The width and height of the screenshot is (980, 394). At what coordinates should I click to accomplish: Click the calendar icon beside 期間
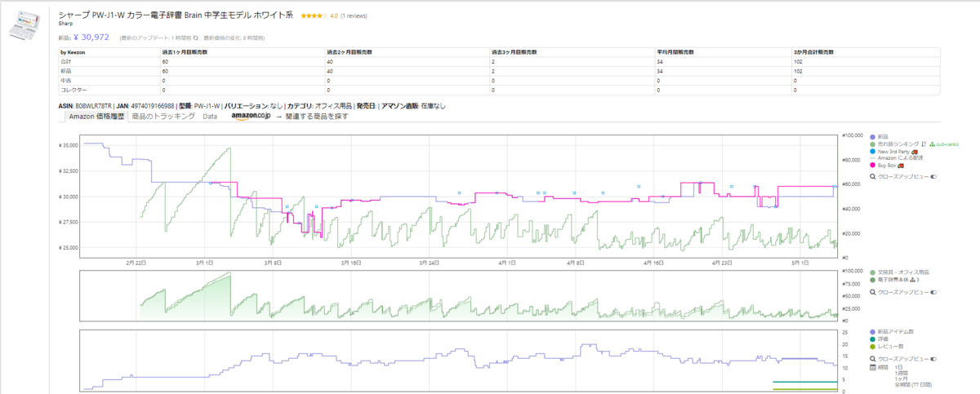tap(873, 366)
